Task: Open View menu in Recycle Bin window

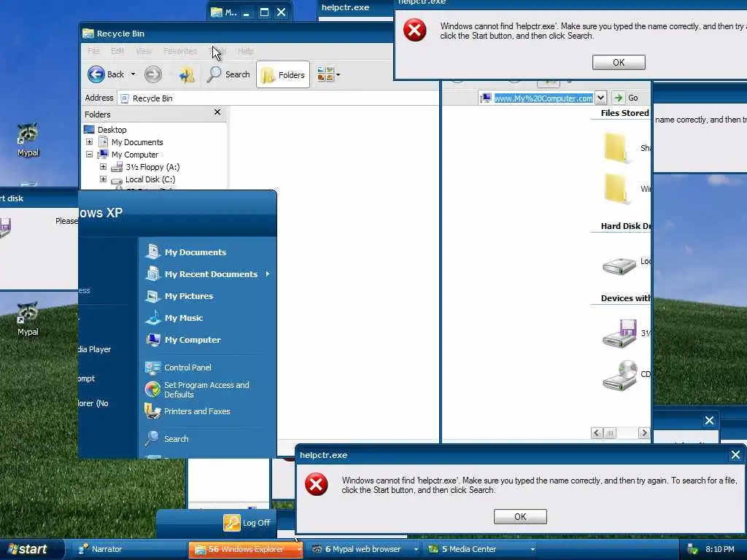Action: pyautogui.click(x=144, y=51)
